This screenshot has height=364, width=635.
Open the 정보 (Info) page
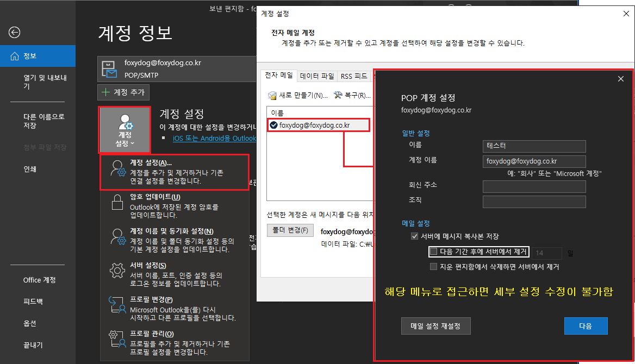tap(38, 56)
